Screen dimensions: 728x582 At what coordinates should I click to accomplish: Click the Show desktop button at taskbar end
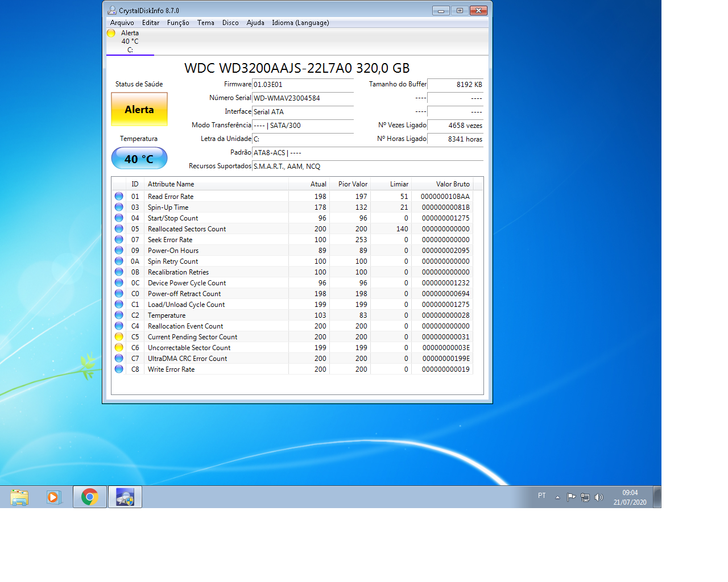click(x=657, y=497)
